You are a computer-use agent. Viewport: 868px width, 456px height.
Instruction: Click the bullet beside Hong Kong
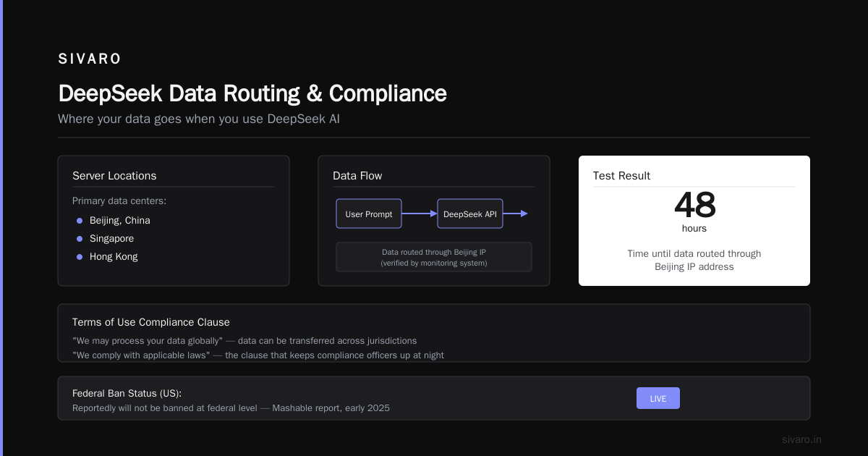(80, 256)
